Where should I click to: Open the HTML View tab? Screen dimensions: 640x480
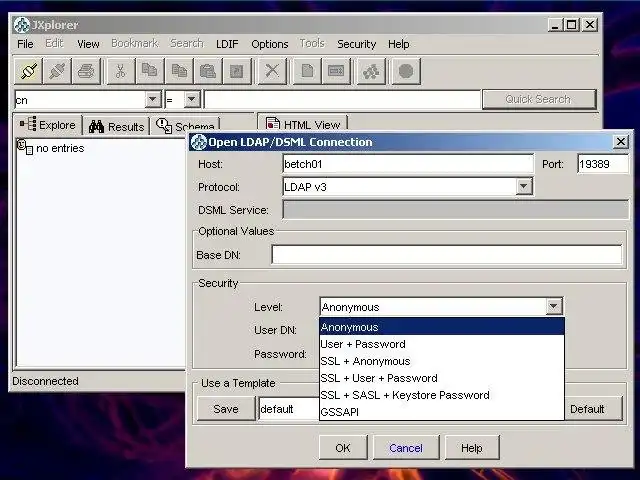[302, 124]
